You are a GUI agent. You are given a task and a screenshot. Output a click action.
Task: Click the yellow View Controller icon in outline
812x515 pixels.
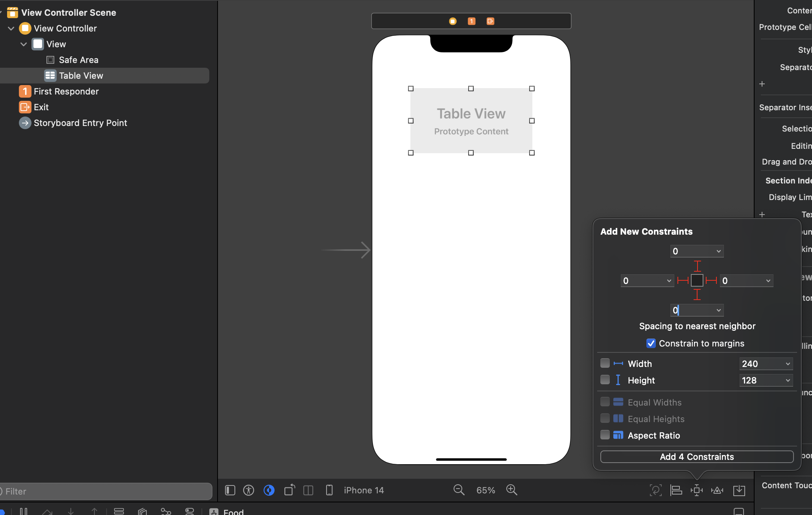click(x=25, y=28)
